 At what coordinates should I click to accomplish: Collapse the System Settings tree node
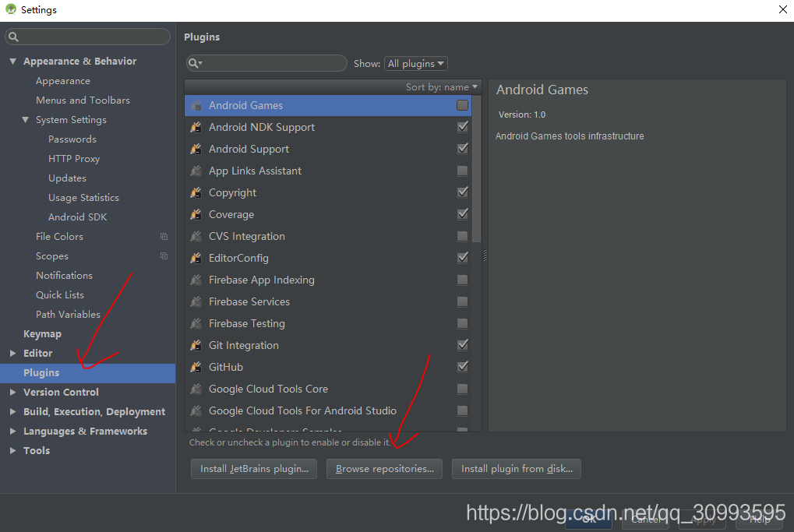[x=25, y=120]
